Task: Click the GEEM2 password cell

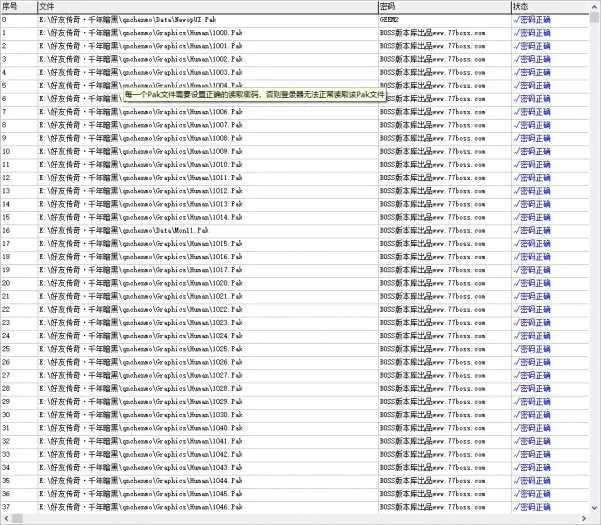Action: pos(389,20)
